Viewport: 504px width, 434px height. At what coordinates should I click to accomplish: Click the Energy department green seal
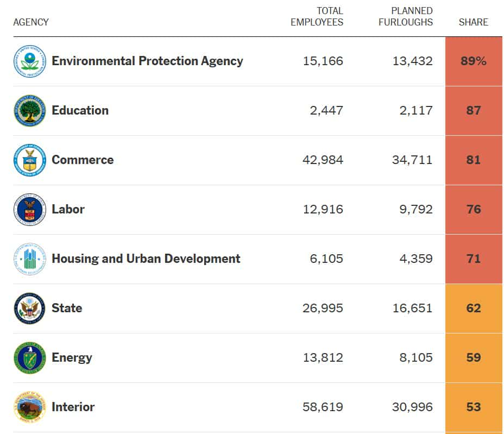(30, 358)
